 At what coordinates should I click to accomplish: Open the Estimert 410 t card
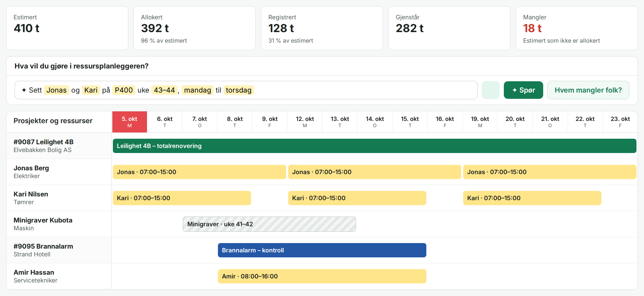[x=67, y=28]
